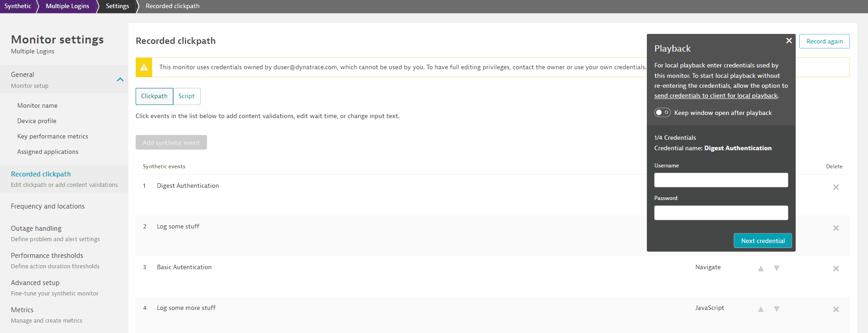The width and height of the screenshot is (868, 333).
Task: Select Digest Authentication event row
Action: pyautogui.click(x=493, y=195)
